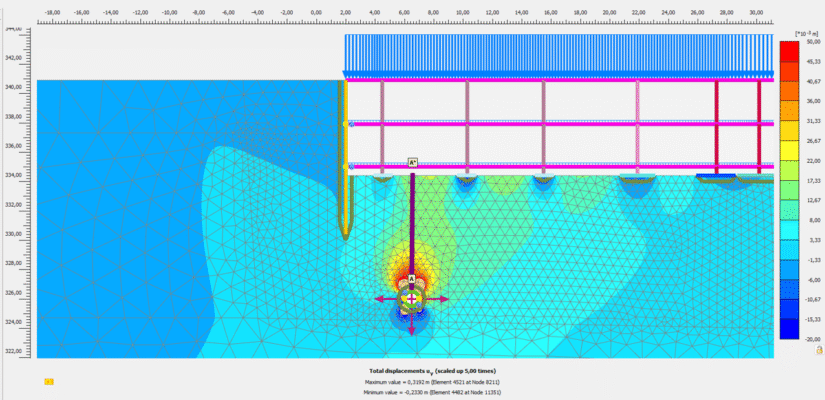
Task: Click legend value '26,67'
Action: [812, 141]
